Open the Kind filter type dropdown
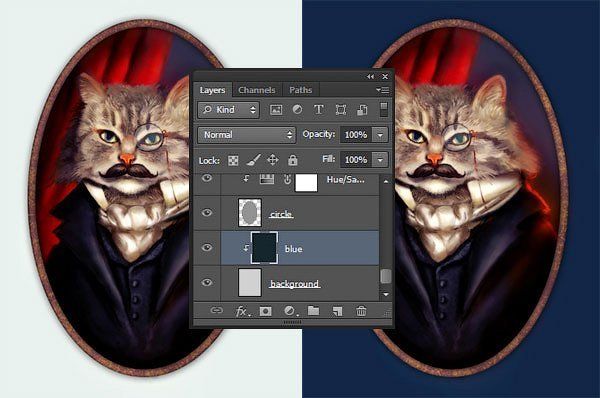600x398 pixels. (228, 110)
